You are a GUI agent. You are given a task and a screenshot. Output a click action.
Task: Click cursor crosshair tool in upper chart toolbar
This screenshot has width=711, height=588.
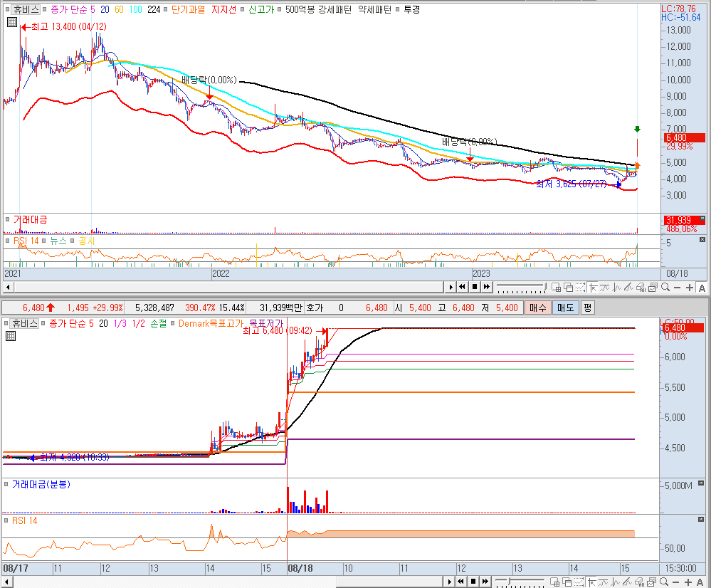click(593, 287)
